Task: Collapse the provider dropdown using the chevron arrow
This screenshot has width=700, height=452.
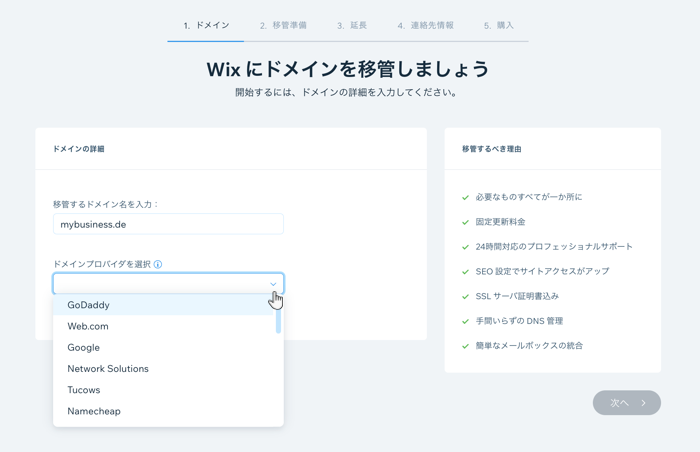Action: coord(273,284)
